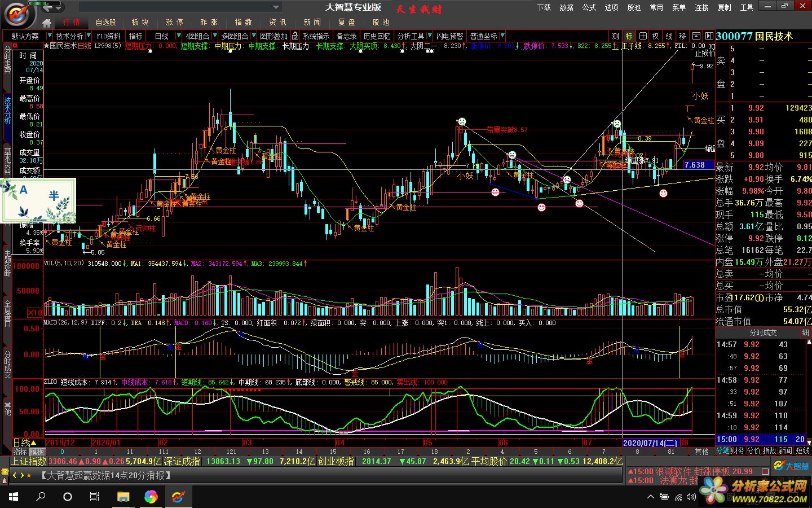Toggle the 线 drawing button
The image size is (812, 508).
669,36
